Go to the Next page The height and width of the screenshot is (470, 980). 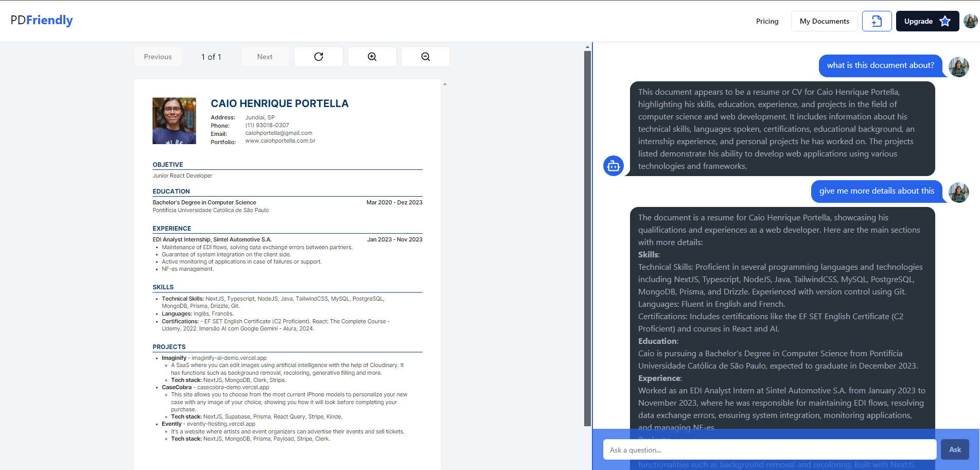(265, 57)
